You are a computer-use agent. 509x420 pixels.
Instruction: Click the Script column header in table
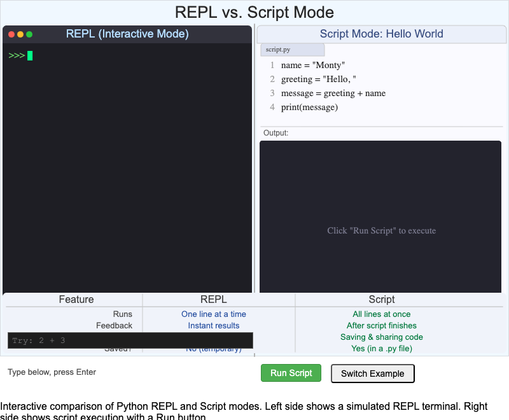381,299
